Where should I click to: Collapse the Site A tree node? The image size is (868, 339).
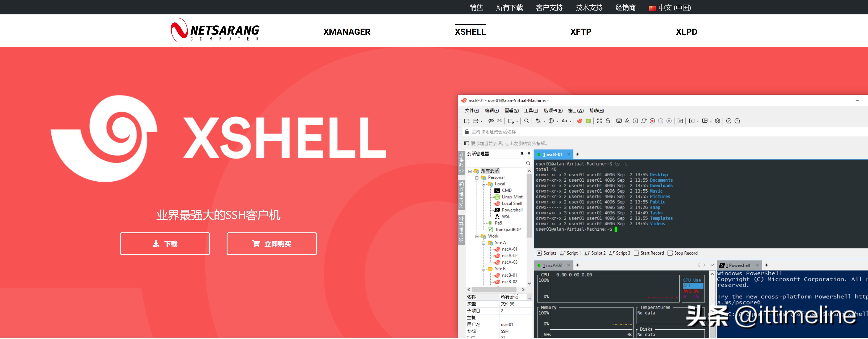484,243
